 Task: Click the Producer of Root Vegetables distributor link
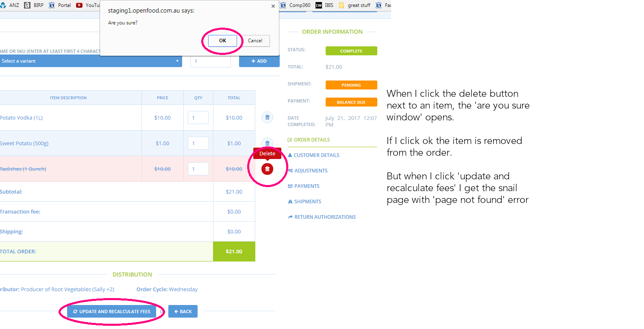(67, 290)
